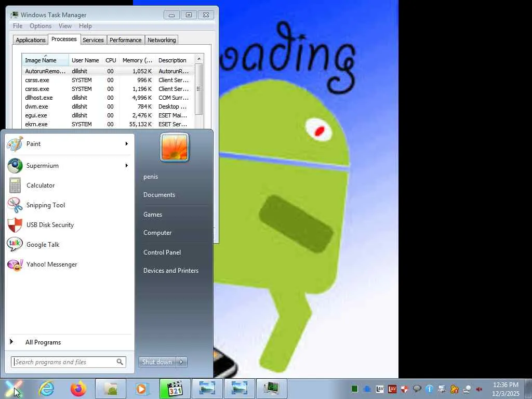The height and width of the screenshot is (399, 532).
Task: Open the arrow next to Shut down
Action: tap(181, 362)
